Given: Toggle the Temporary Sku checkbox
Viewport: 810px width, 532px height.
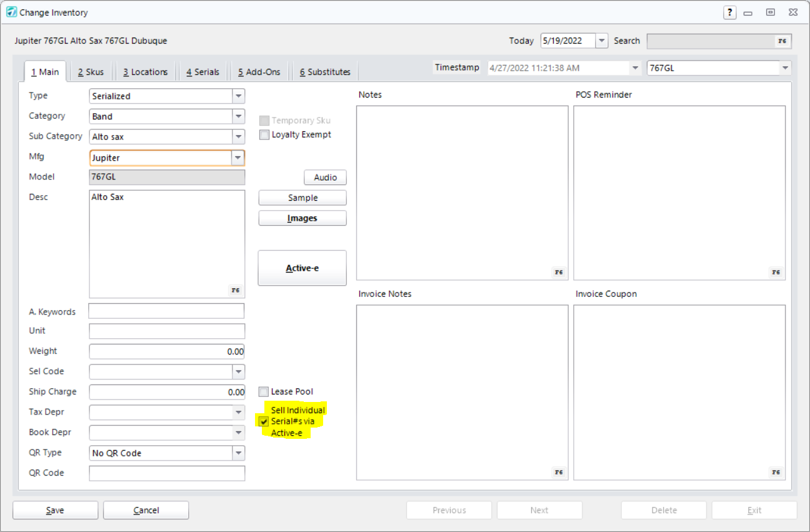Looking at the screenshot, I should (x=264, y=121).
